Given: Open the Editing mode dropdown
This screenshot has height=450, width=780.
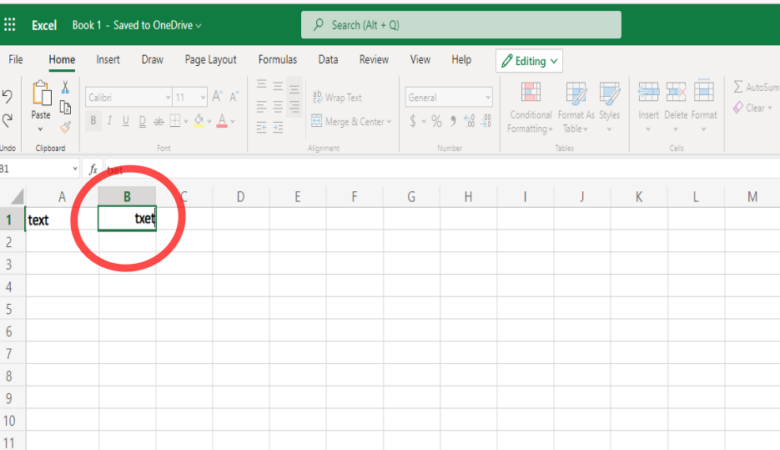Looking at the screenshot, I should (529, 61).
